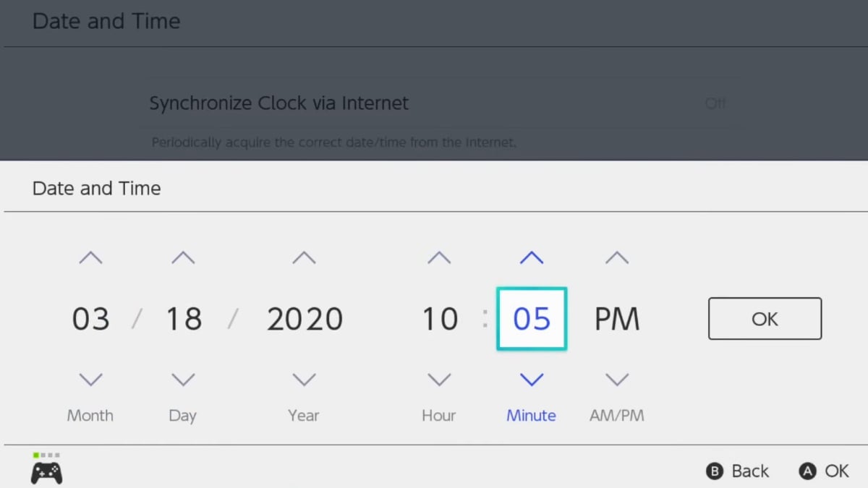
Task: Click the B Back option
Action: [737, 471]
